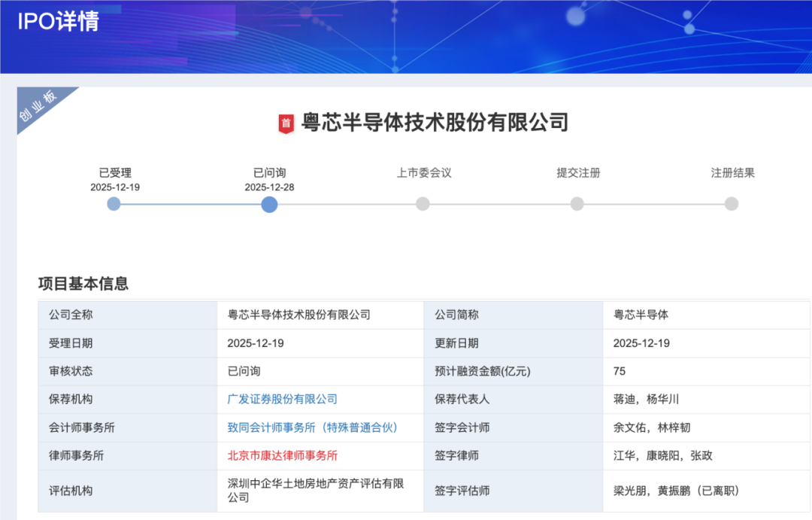The image size is (812, 520).
Task: Click the 预计融资金额 value 75
Action: [620, 371]
